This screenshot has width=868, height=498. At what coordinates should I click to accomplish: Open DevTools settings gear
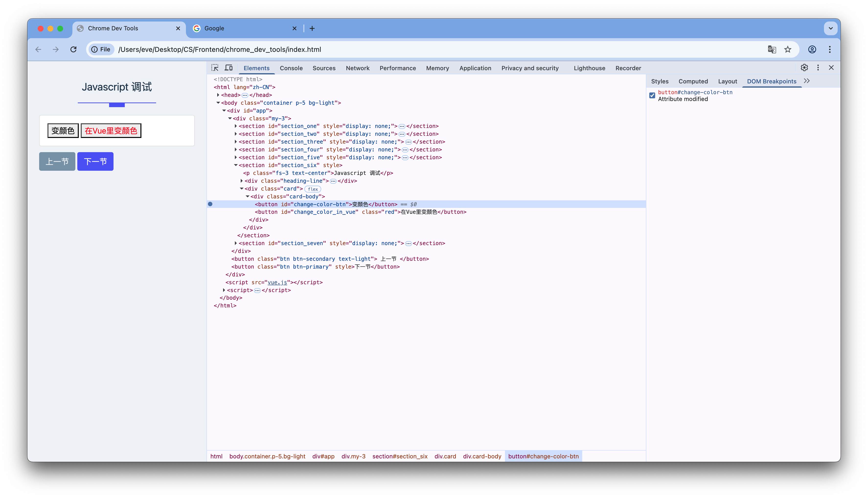804,67
